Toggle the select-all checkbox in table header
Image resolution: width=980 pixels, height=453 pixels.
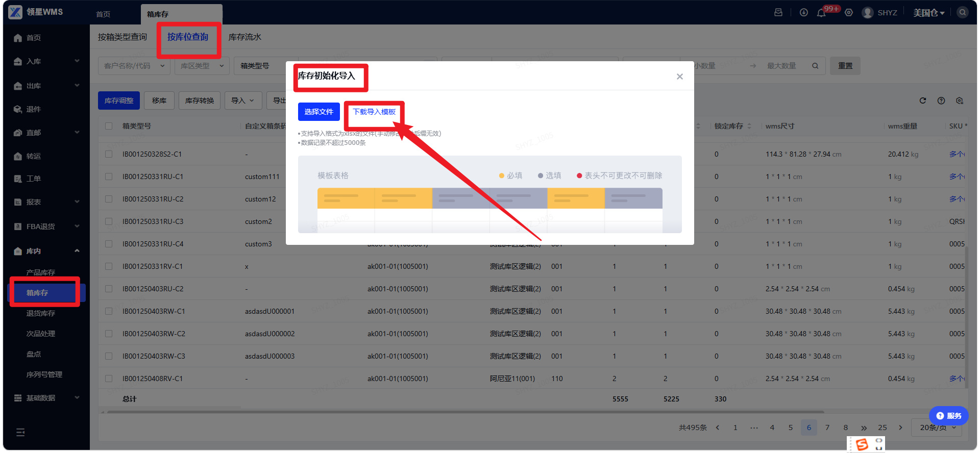(109, 126)
